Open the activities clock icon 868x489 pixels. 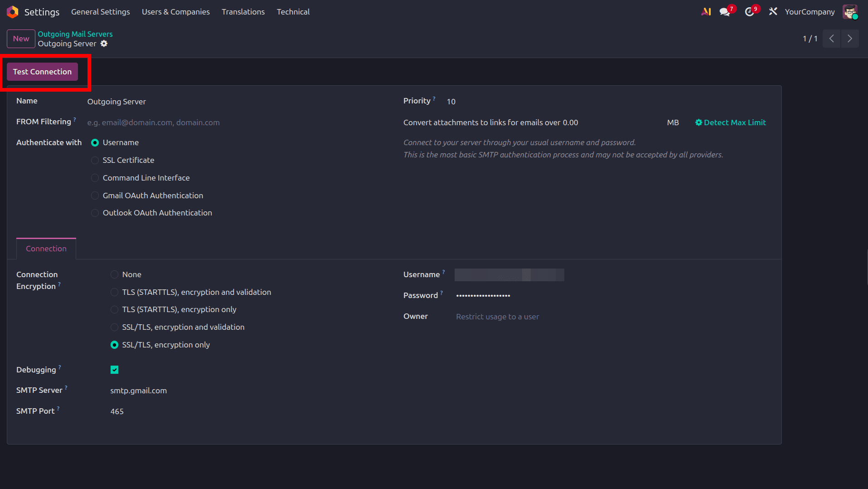750,12
